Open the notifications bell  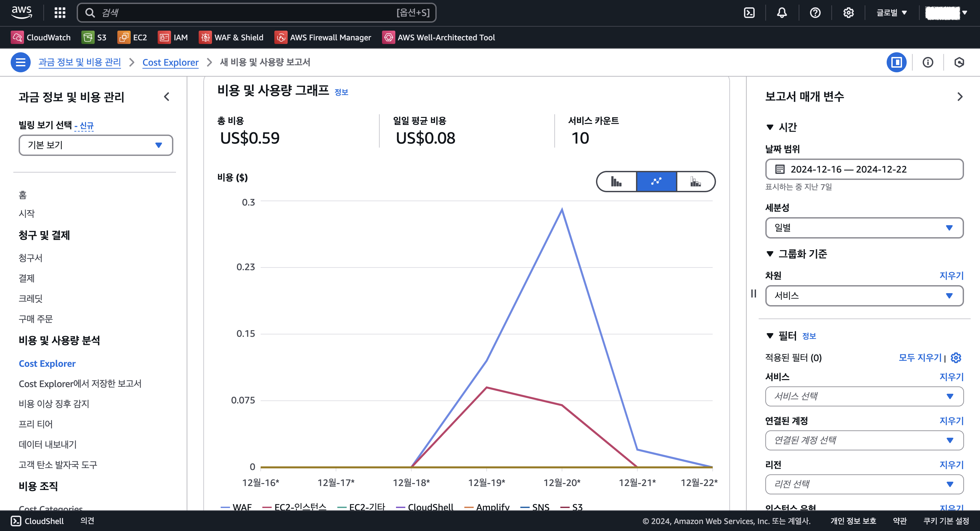coord(782,13)
